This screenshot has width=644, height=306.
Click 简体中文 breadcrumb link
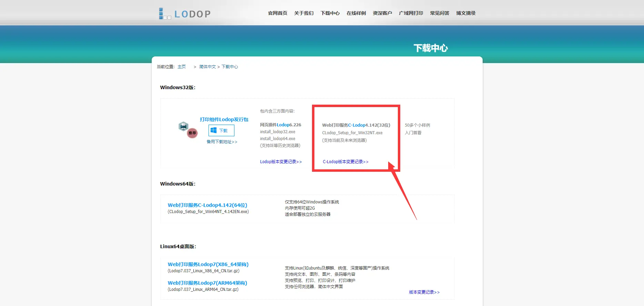click(208, 67)
